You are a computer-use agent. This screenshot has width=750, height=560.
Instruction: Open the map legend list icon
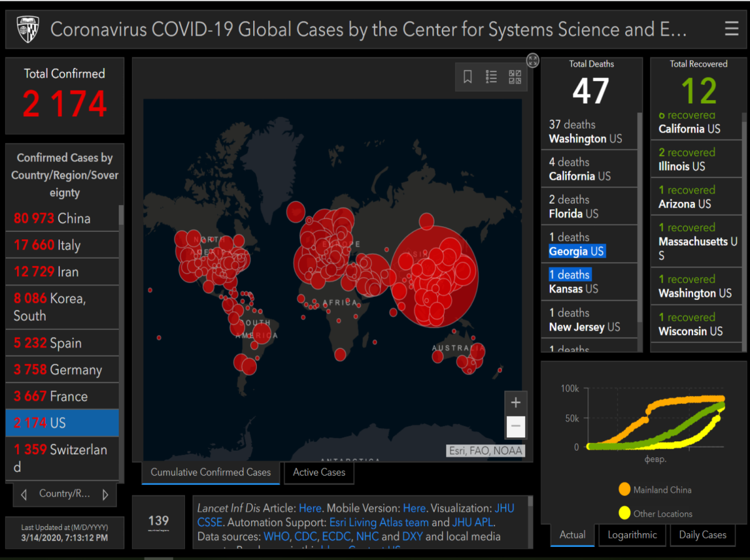point(491,77)
